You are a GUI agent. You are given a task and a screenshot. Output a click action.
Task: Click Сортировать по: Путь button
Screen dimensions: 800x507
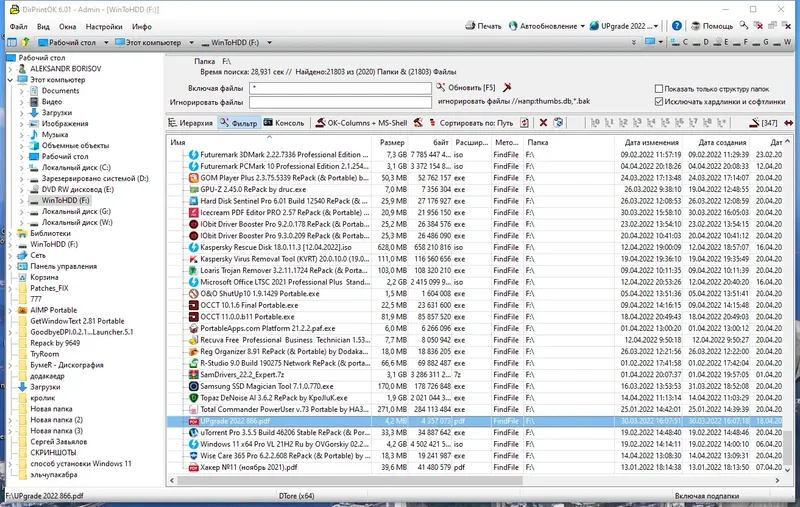tap(471, 122)
